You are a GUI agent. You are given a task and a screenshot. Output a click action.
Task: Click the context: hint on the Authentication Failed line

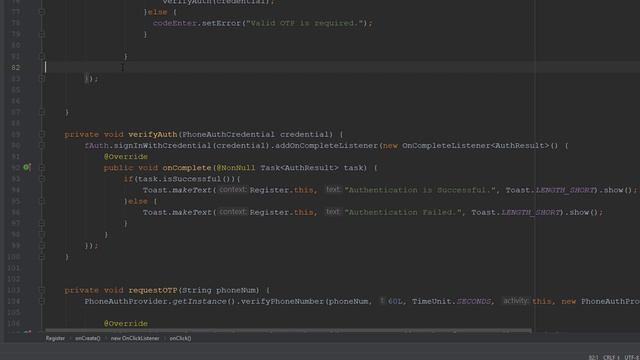[232, 212]
